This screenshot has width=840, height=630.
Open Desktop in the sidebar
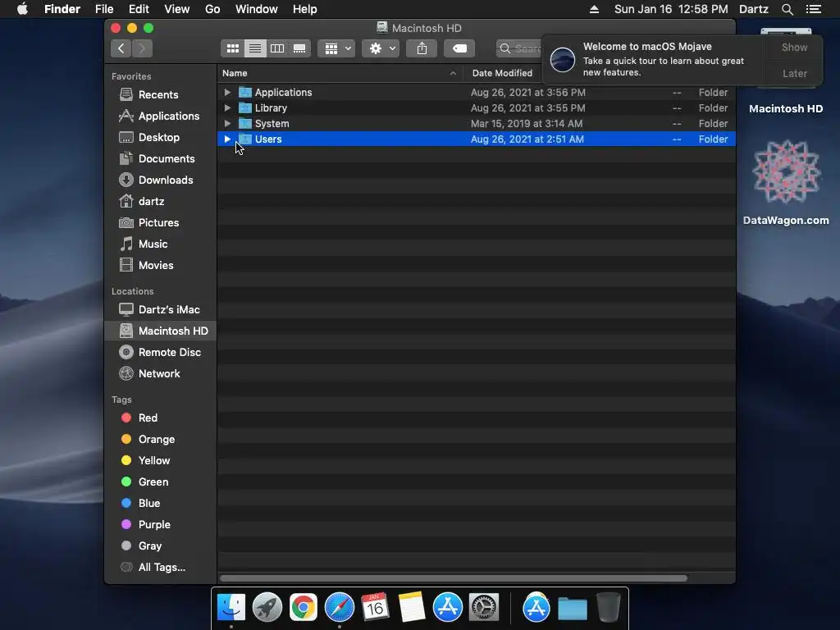pos(160,137)
